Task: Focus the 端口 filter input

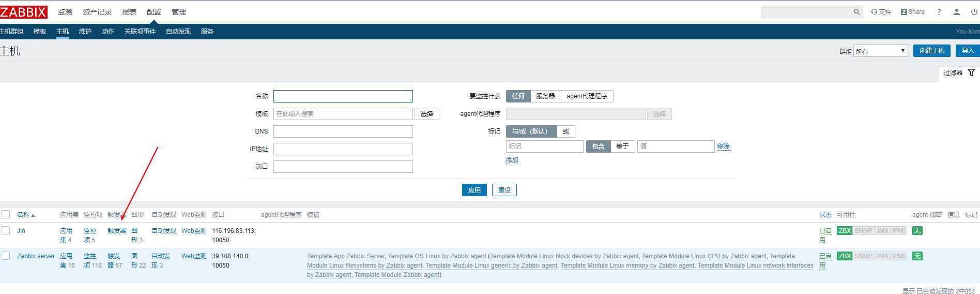Action: pyautogui.click(x=343, y=167)
